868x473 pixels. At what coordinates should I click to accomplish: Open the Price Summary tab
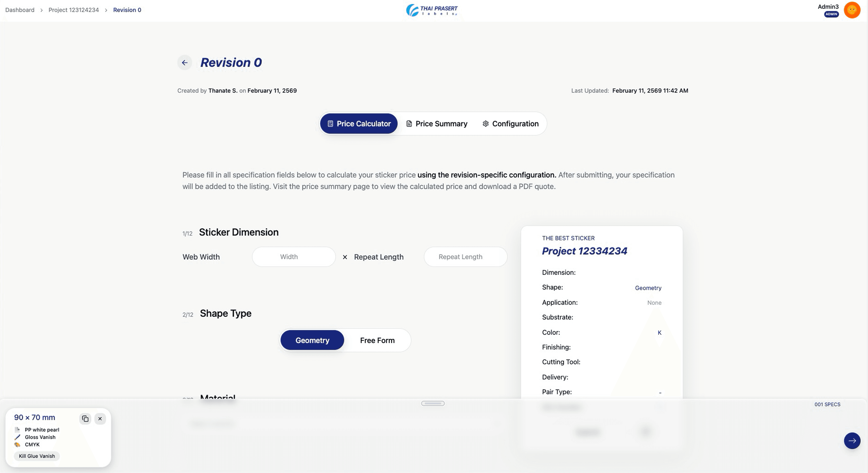[x=437, y=124]
